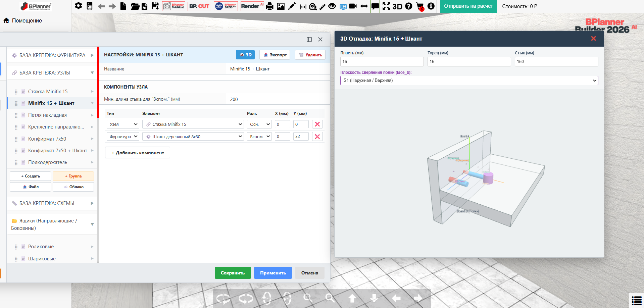
Task: Select Конфирмат 7x50 item
Action: (52, 139)
